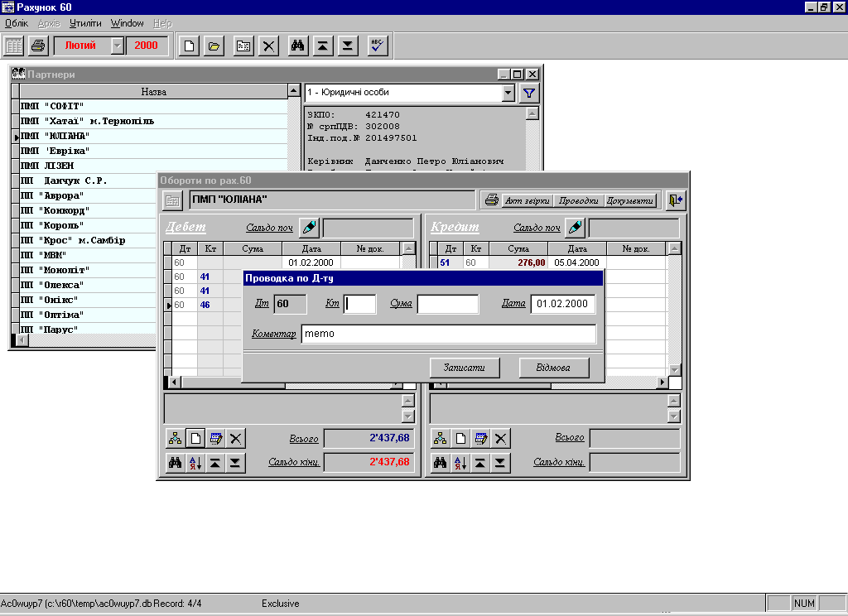Click the spell-check ABC checkmark icon
This screenshot has height=616, width=848.
[378, 46]
